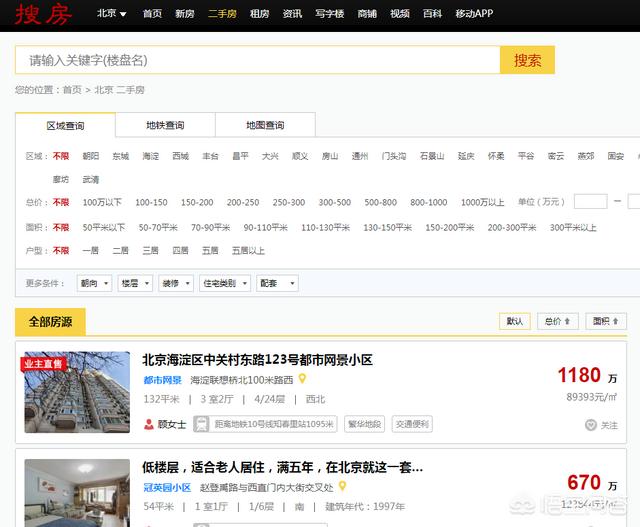Focus the keyword search input field
The width and height of the screenshot is (640, 527).
tap(258, 60)
